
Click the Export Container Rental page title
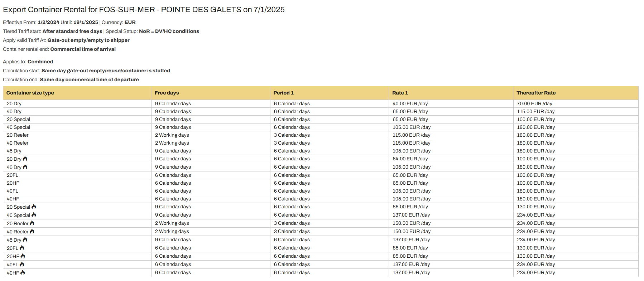tap(144, 10)
